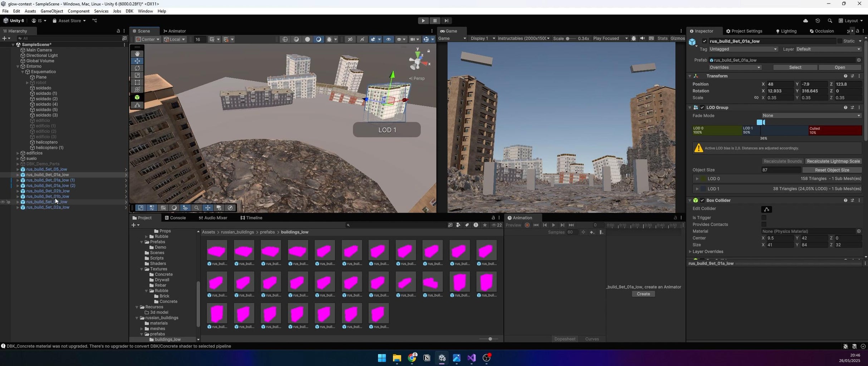This screenshot has height=366, width=868.
Task: Click the animation Add Keyframe icon
Action: point(592,232)
